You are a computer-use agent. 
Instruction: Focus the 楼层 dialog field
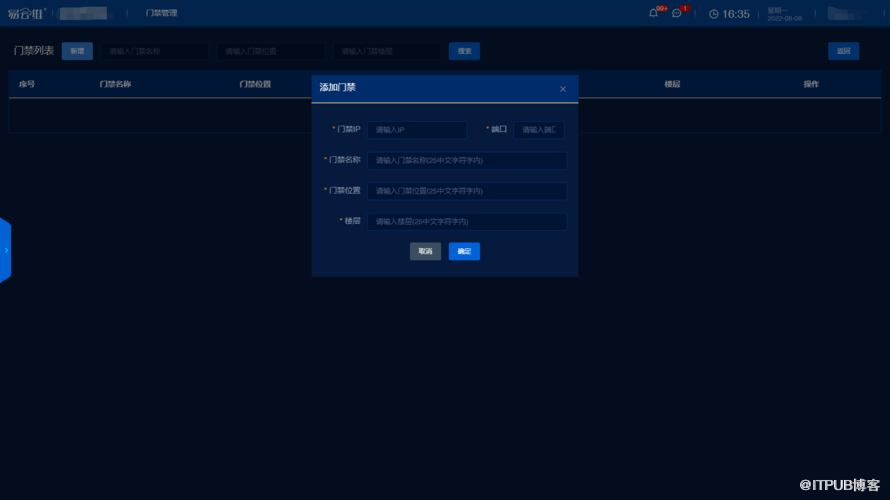coord(467,222)
